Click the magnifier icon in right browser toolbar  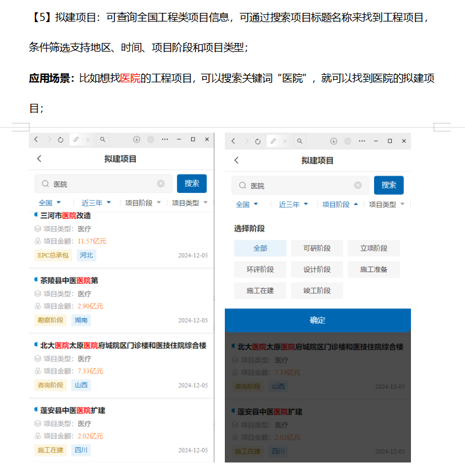click(x=299, y=141)
